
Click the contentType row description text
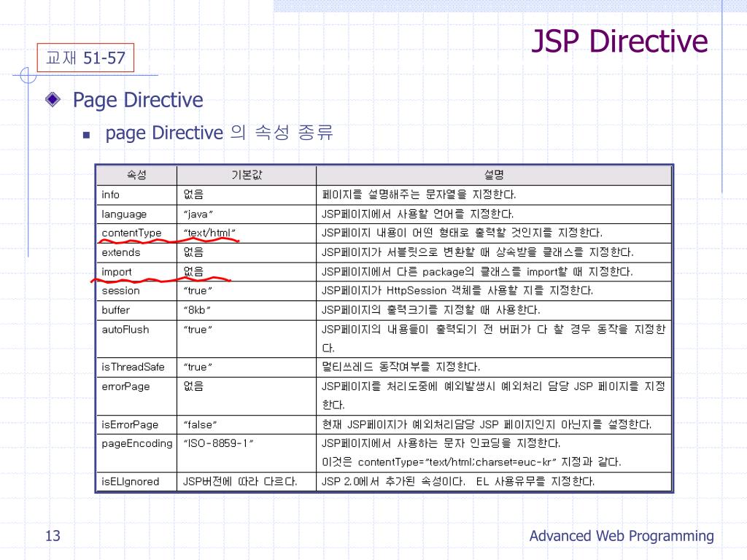point(462,233)
